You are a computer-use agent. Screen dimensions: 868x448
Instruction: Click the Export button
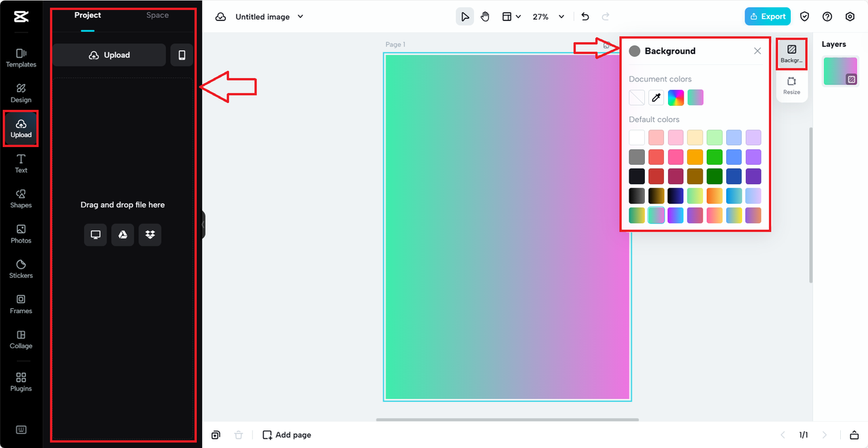click(x=768, y=16)
